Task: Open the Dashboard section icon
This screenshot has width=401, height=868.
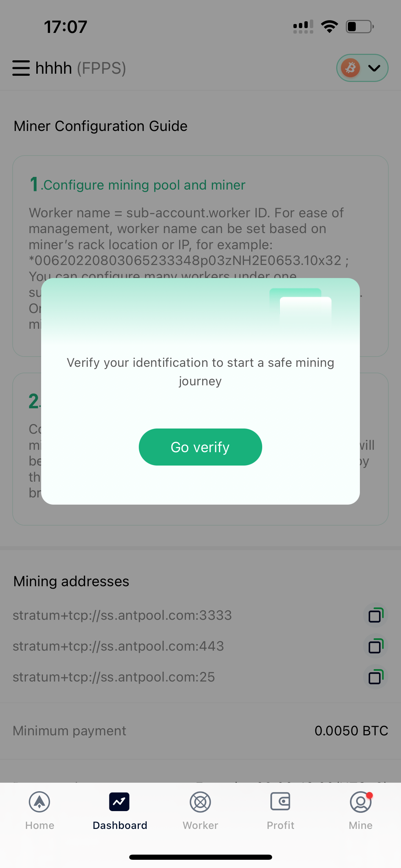Action: (120, 802)
